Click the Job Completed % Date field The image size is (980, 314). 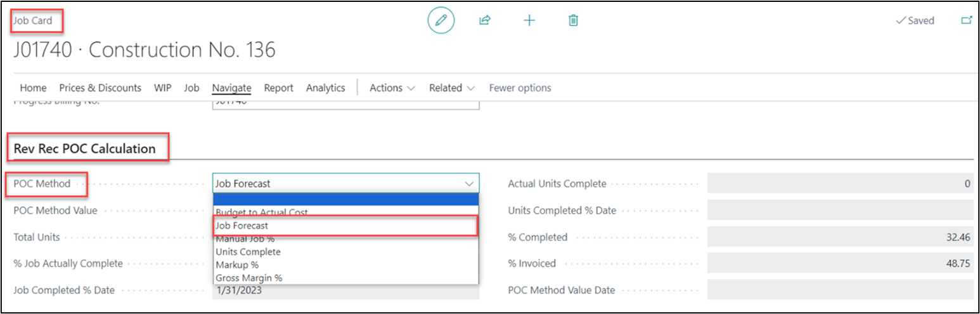tap(345, 291)
